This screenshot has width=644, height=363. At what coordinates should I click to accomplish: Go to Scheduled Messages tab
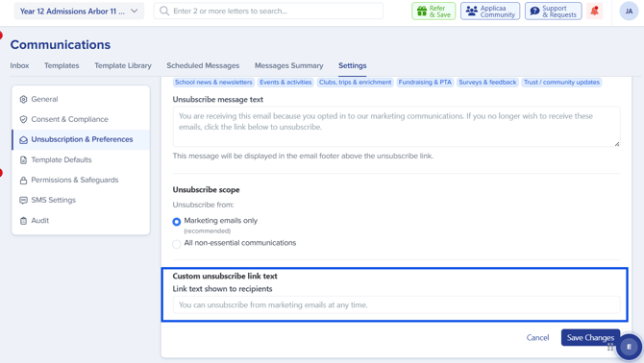tap(203, 65)
